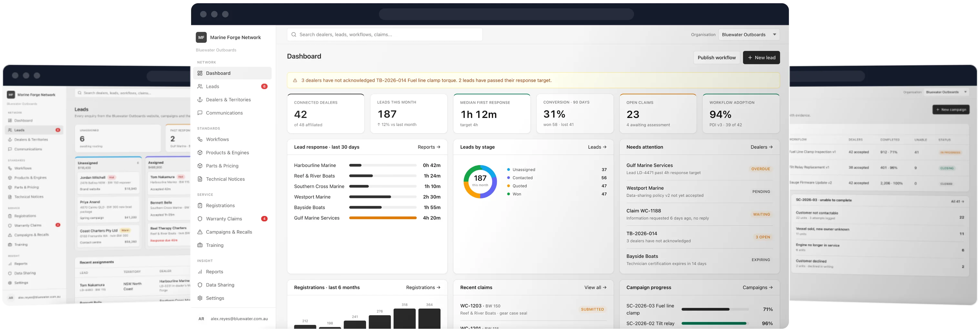980x332 pixels.
Task: Open the Bluewater Outboards organisation dropdown
Action: [x=749, y=34]
